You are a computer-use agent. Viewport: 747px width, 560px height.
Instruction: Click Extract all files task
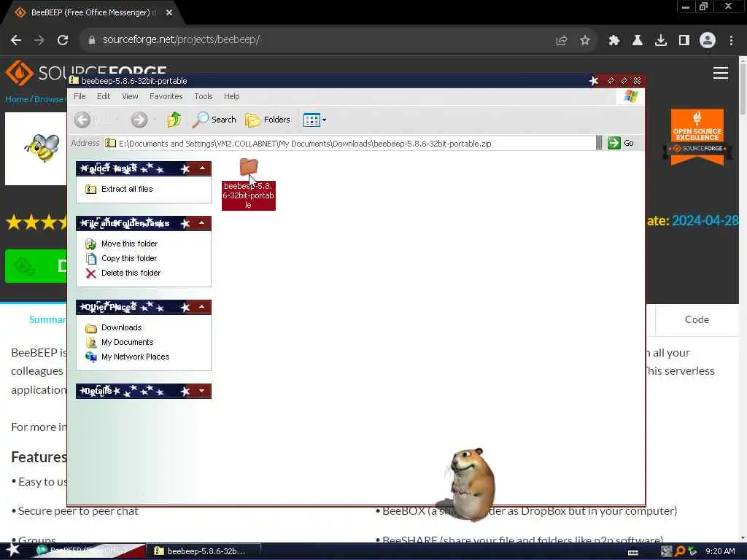[x=127, y=189]
